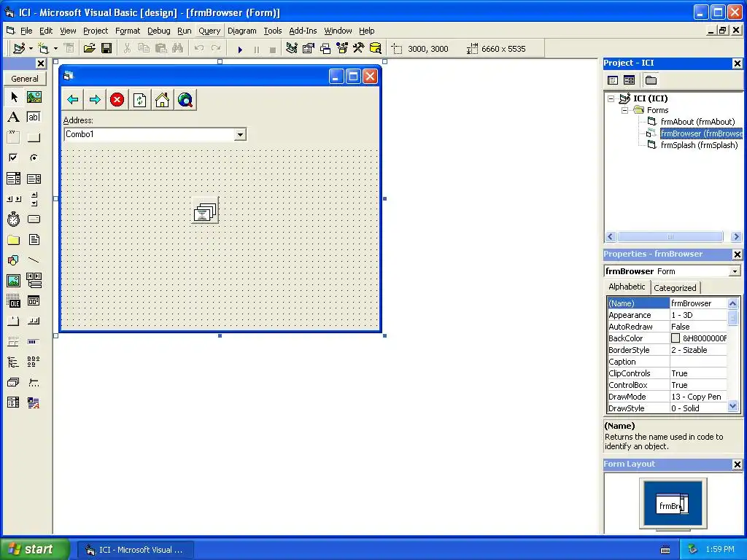The image size is (747, 560).
Task: Select the Frame control tool
Action: (14, 138)
